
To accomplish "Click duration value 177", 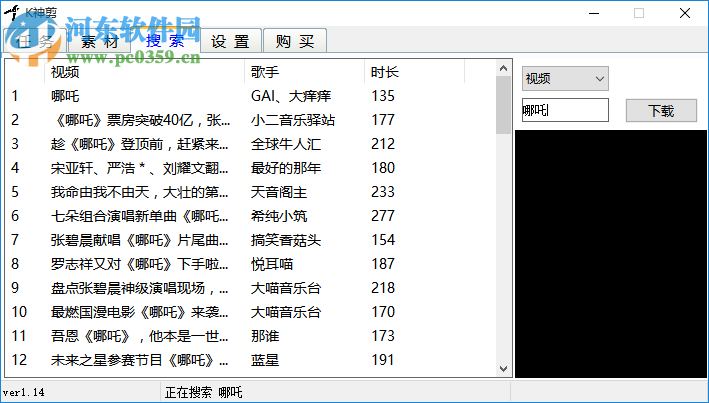I will click(383, 120).
